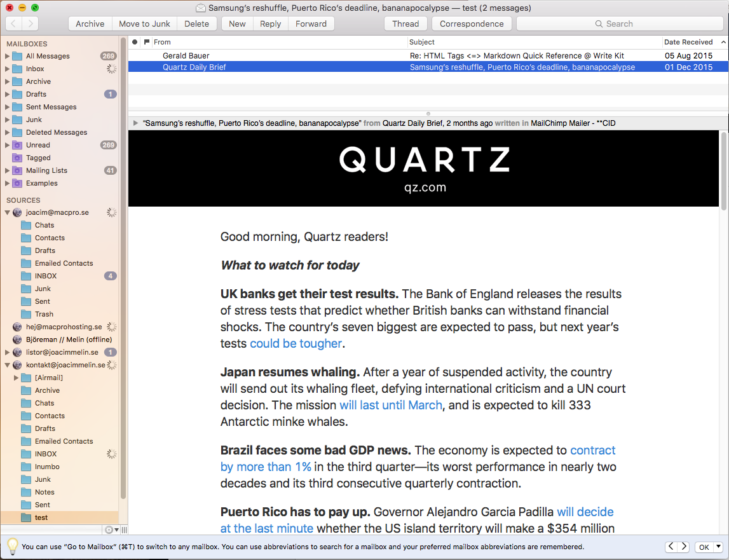
Task: Show previous tip with left arrow
Action: 671,547
